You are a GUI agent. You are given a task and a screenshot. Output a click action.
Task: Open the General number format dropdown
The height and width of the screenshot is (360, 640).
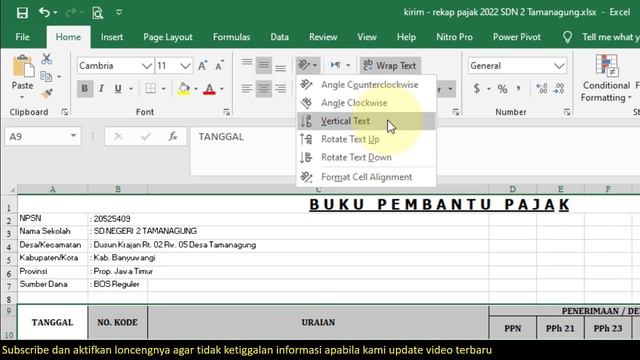click(559, 66)
